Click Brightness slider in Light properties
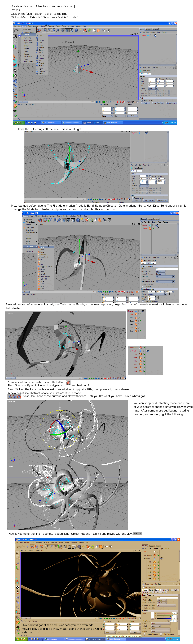The height and width of the screenshot is (644, 193). [160, 621]
